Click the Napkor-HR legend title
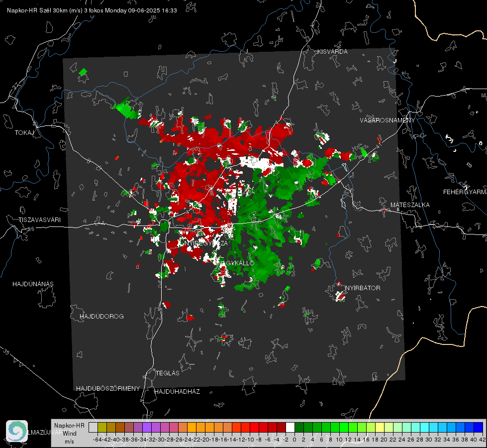The height and width of the screenshot is (448, 487). (x=69, y=426)
